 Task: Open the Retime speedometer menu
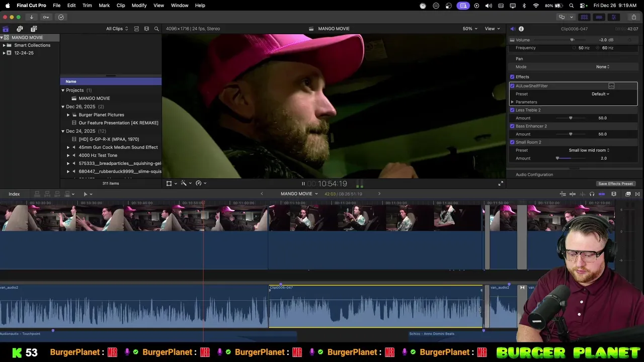[x=201, y=184]
